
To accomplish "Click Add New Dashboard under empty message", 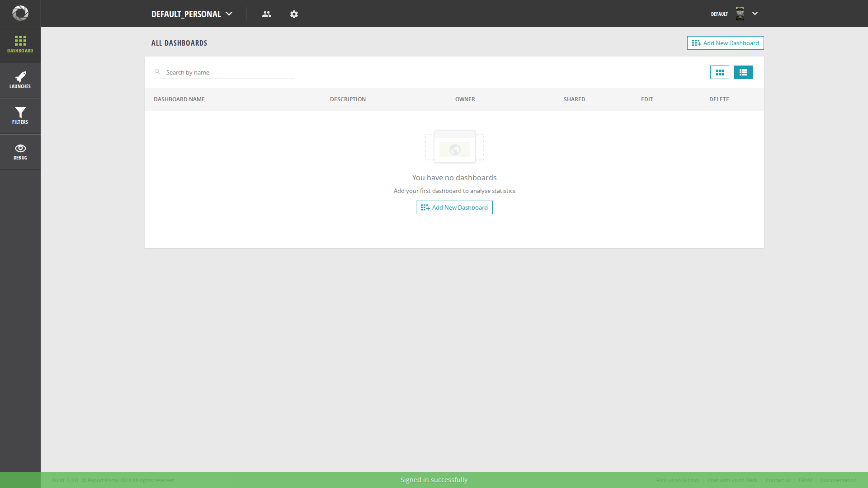I will [x=454, y=207].
